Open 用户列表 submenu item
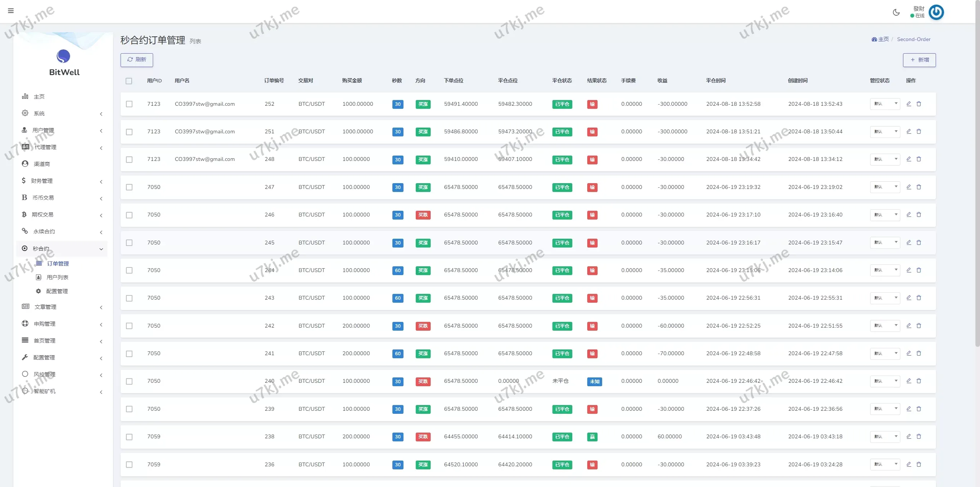Image resolution: width=980 pixels, height=487 pixels. [57, 277]
